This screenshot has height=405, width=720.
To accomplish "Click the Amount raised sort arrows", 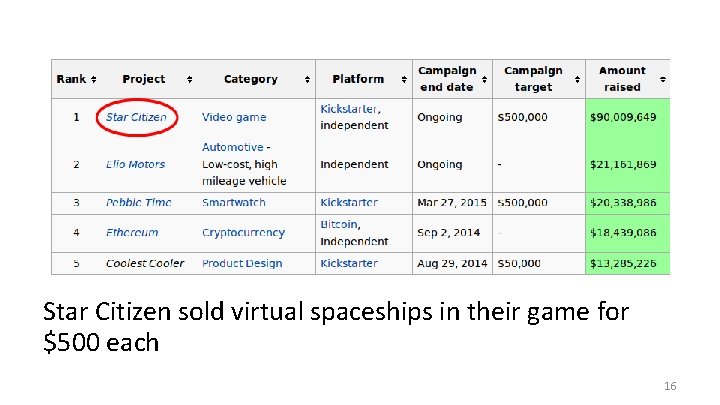I will coord(664,79).
